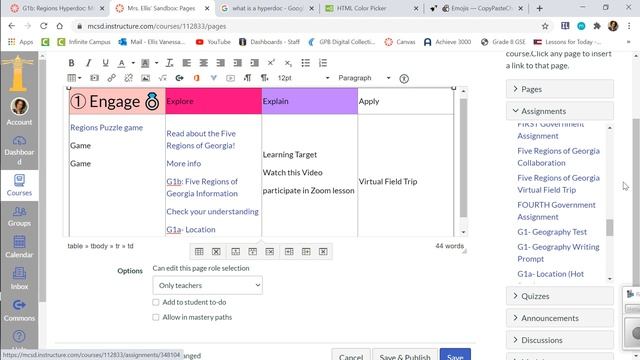Insert a bulleted list
This screenshot has width=640, height=360.
[305, 63]
